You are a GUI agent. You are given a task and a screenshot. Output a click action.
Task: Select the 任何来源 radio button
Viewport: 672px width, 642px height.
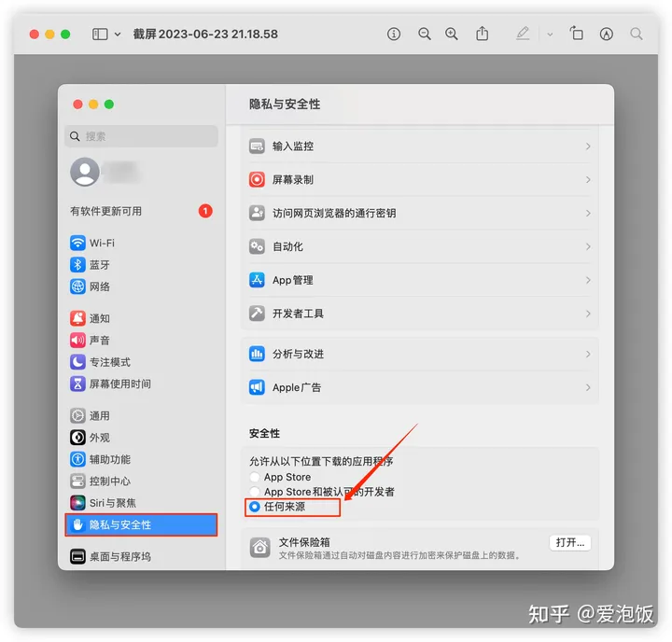pyautogui.click(x=255, y=507)
